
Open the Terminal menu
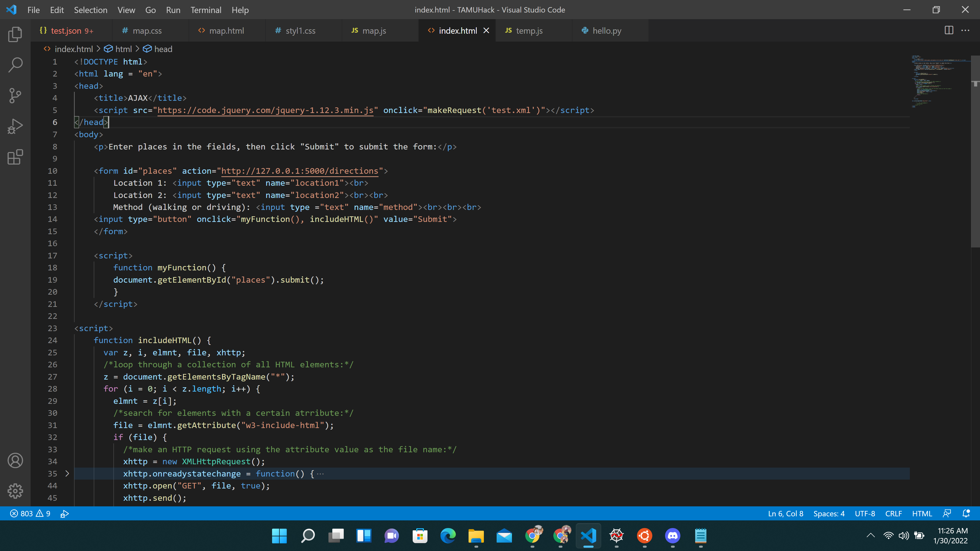(206, 10)
